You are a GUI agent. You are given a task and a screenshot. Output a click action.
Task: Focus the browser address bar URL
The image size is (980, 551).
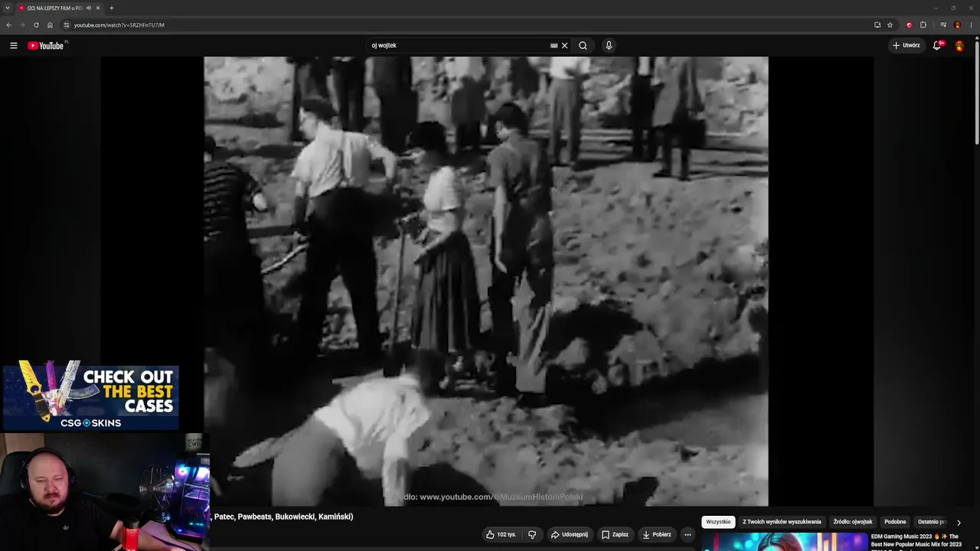(x=119, y=25)
